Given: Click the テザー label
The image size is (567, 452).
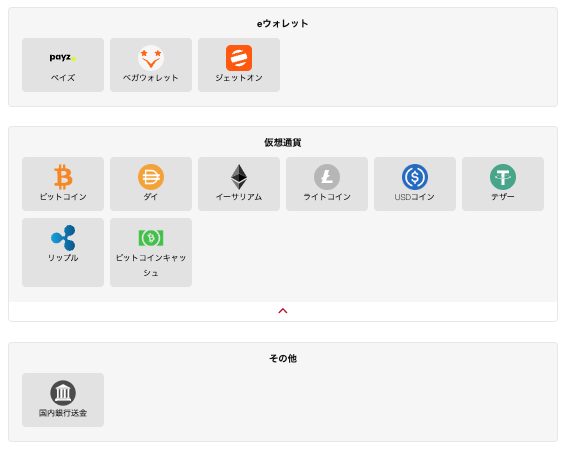Looking at the screenshot, I should click(x=503, y=197).
